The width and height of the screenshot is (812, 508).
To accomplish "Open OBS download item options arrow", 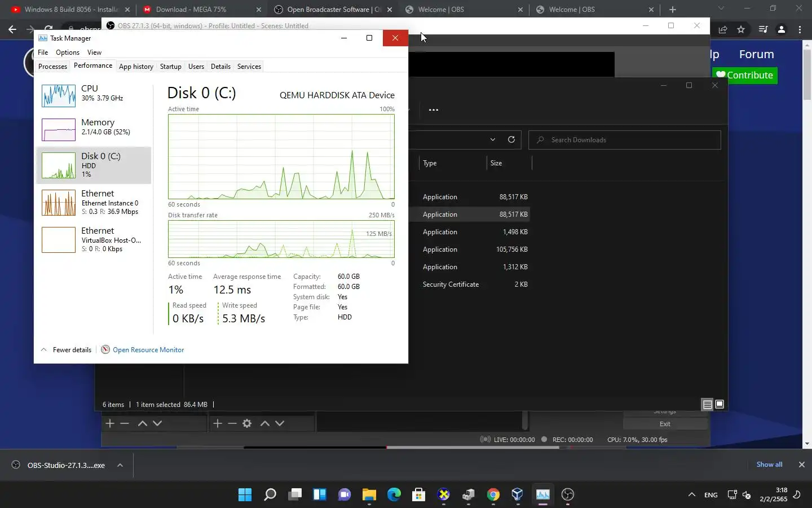I will [x=120, y=465].
